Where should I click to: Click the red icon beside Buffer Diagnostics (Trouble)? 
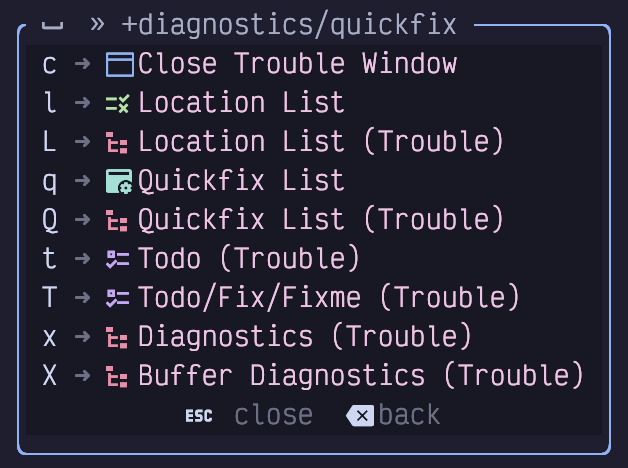coord(118,377)
